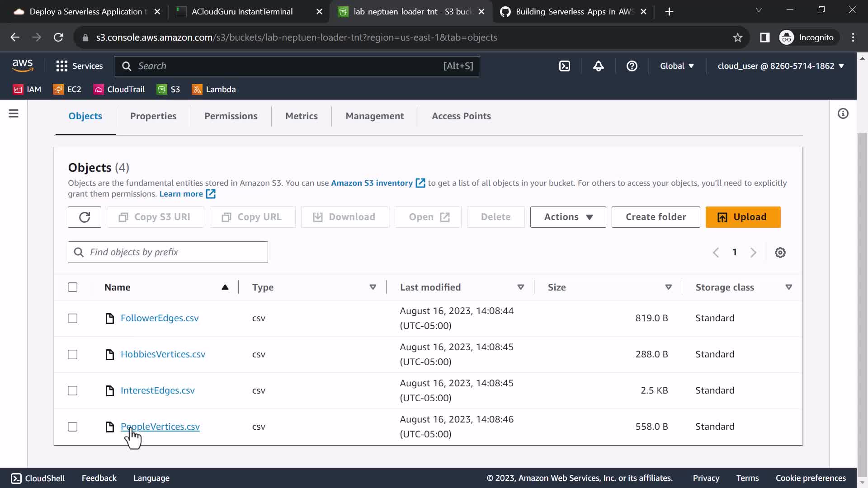This screenshot has height=488, width=868.
Task: Switch to the Permissions tab
Action: (x=231, y=116)
